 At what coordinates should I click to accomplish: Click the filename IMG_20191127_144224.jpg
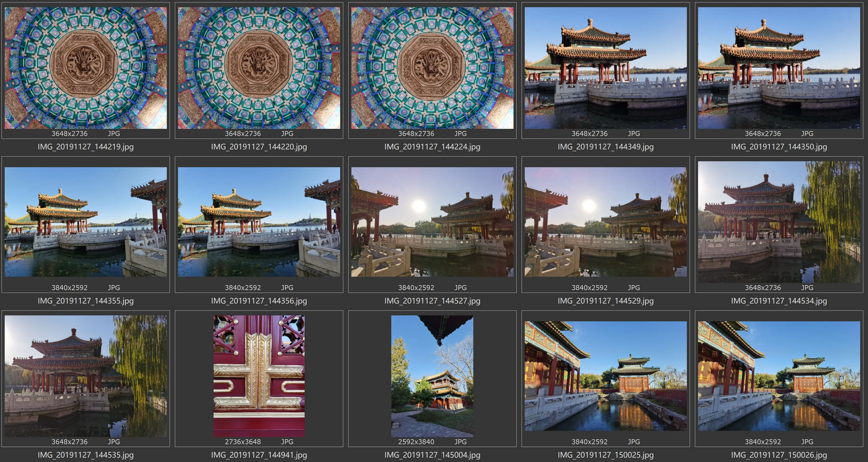tap(432, 147)
